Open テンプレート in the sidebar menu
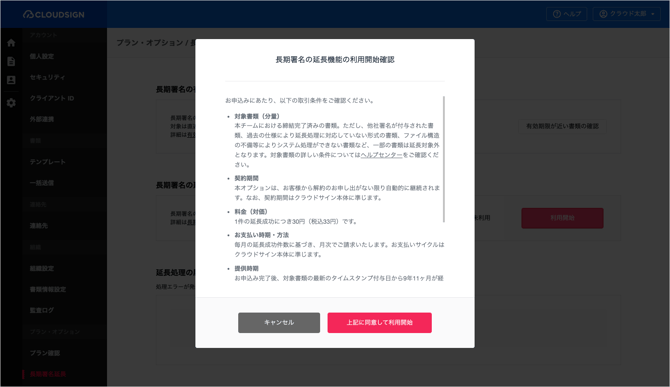The width and height of the screenshot is (670, 387). tap(47, 162)
